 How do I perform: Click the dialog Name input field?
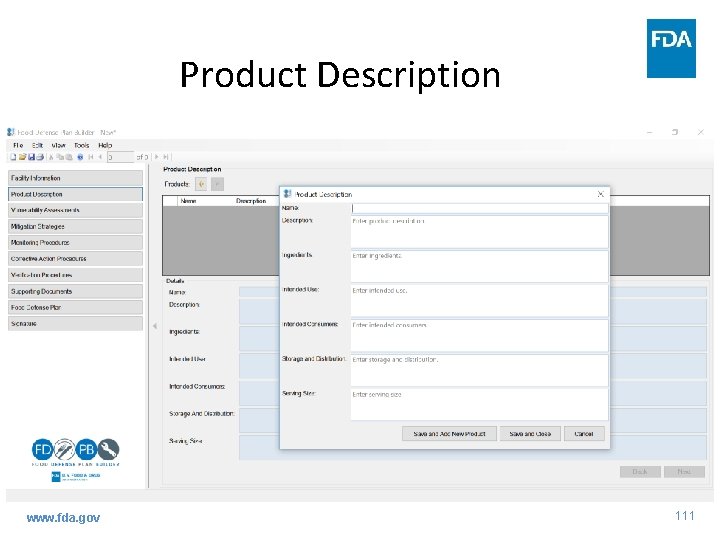click(x=479, y=208)
